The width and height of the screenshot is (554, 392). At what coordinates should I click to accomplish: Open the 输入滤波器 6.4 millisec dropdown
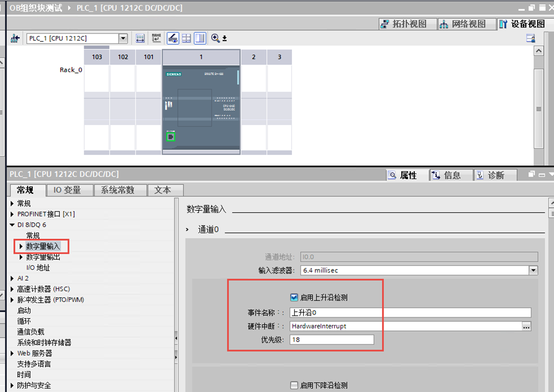[x=533, y=271]
